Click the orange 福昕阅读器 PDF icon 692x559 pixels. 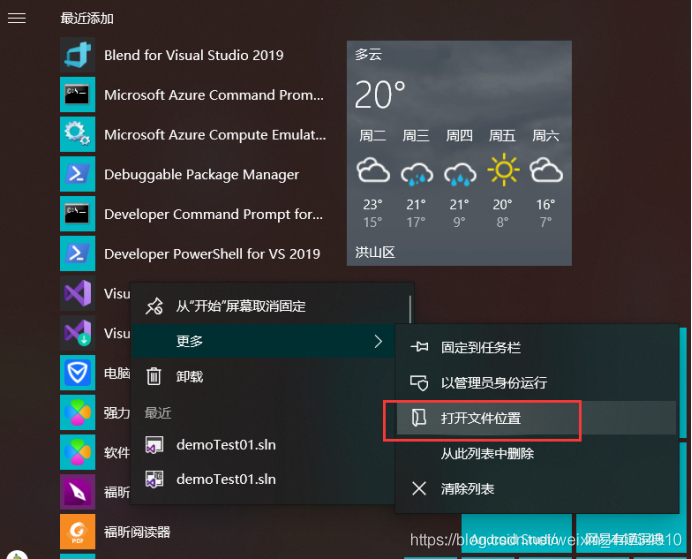pyautogui.click(x=78, y=531)
